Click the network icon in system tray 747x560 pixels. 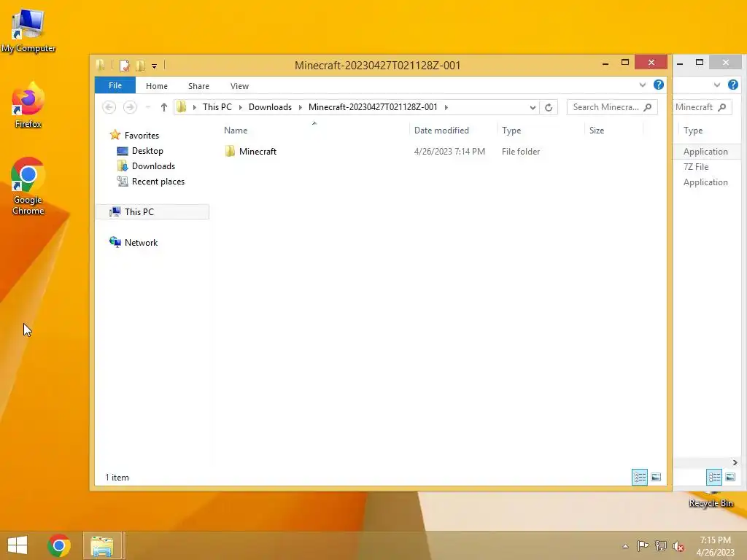(x=661, y=545)
